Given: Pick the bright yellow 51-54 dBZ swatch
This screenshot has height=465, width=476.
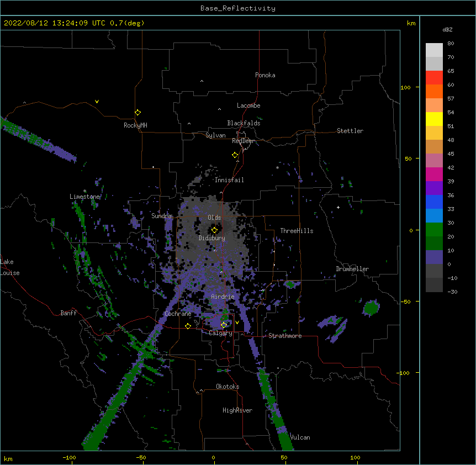Looking at the screenshot, I should [434, 119].
